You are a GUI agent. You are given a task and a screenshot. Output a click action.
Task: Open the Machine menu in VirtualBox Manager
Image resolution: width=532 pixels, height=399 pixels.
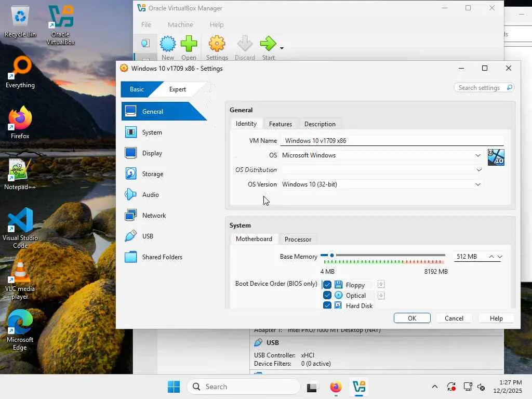180,24
